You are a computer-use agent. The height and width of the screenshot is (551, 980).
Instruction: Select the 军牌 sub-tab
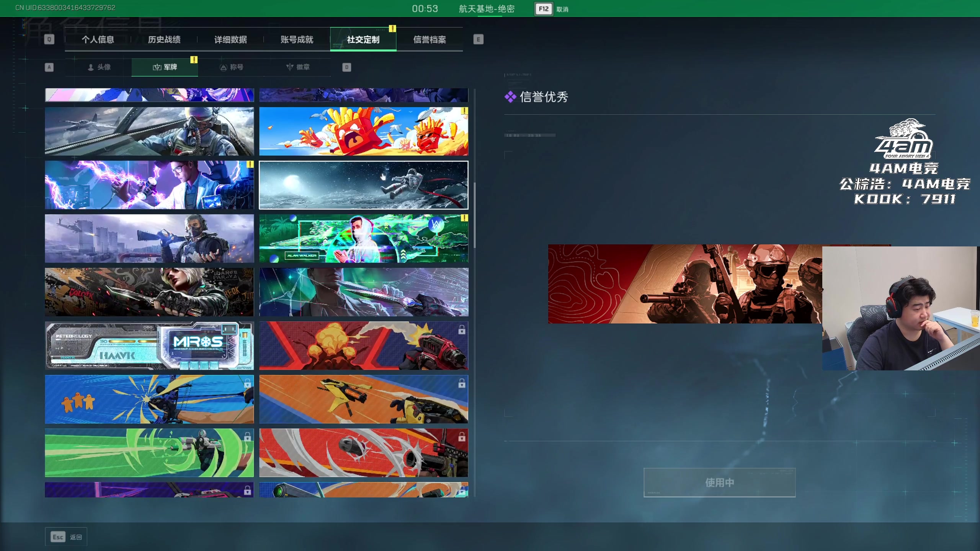coord(165,67)
